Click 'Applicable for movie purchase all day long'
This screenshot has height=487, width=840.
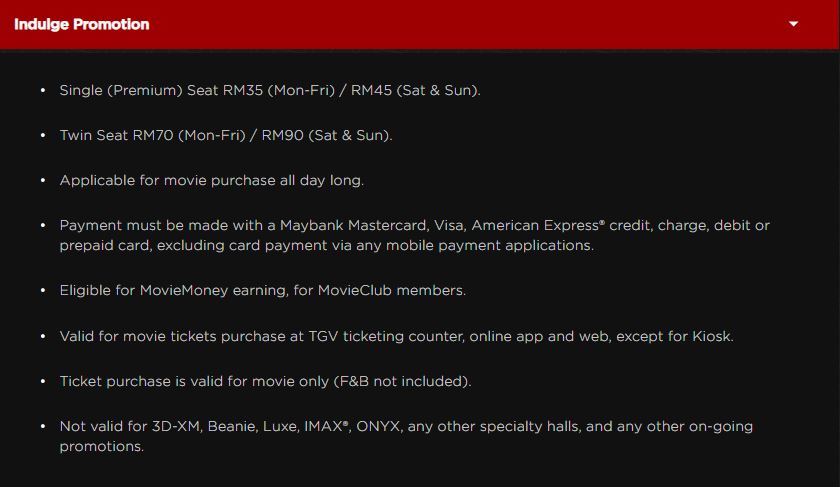tap(212, 180)
